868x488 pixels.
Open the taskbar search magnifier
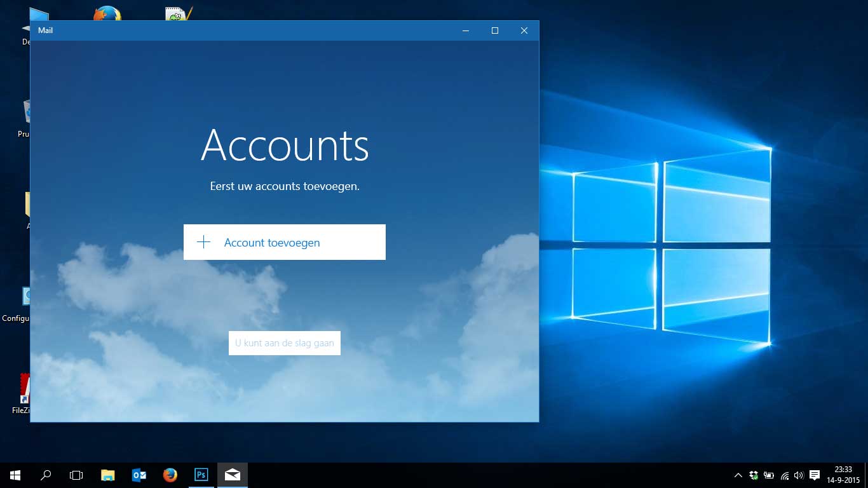46,475
